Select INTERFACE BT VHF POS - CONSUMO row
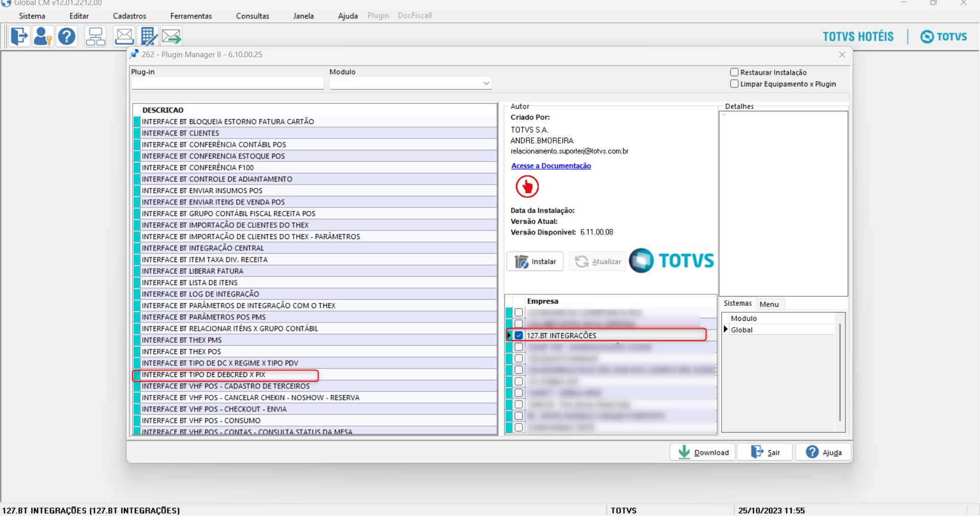The height and width of the screenshot is (516, 980). [315, 421]
